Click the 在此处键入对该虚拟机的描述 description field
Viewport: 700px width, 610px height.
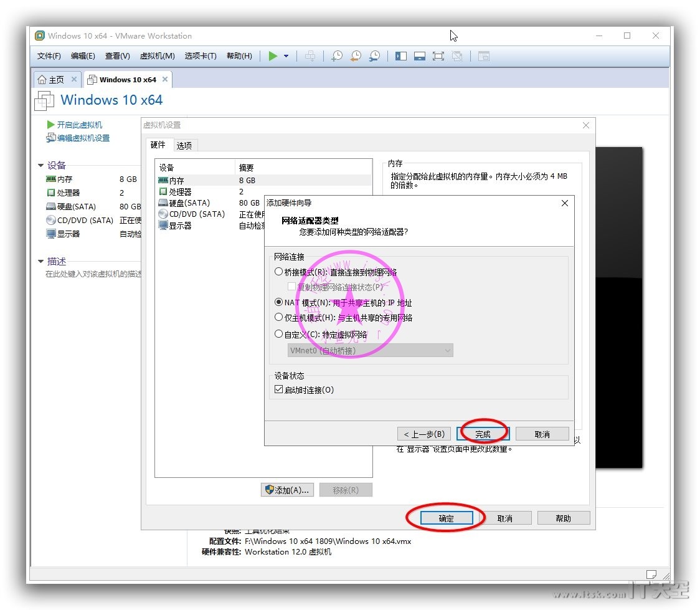coord(93,274)
